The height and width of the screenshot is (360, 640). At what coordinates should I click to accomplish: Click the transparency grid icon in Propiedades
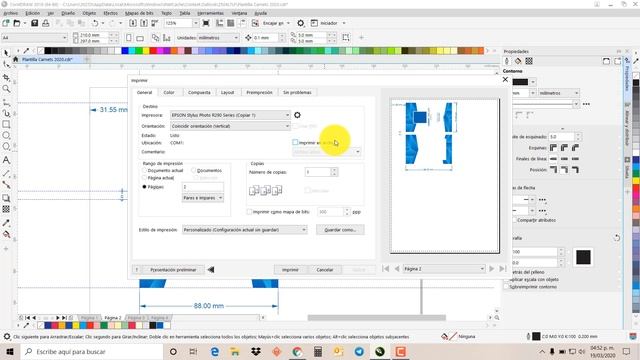[529, 61]
